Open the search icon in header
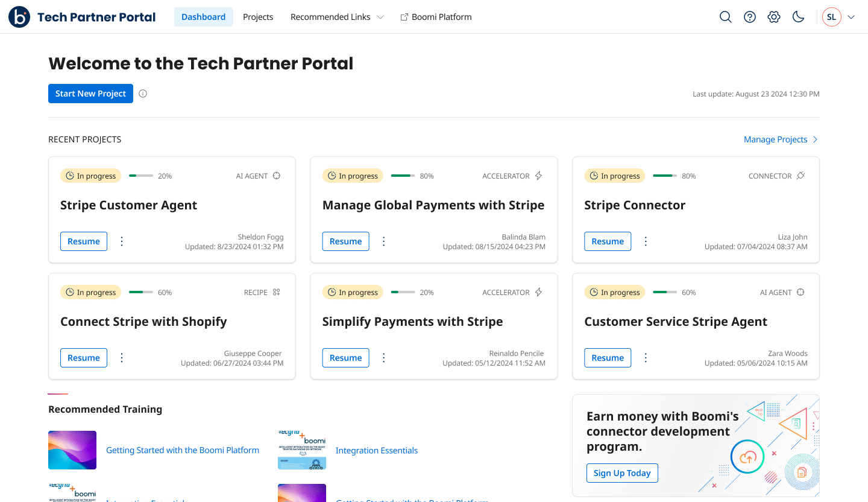This screenshot has height=502, width=868. (x=726, y=17)
